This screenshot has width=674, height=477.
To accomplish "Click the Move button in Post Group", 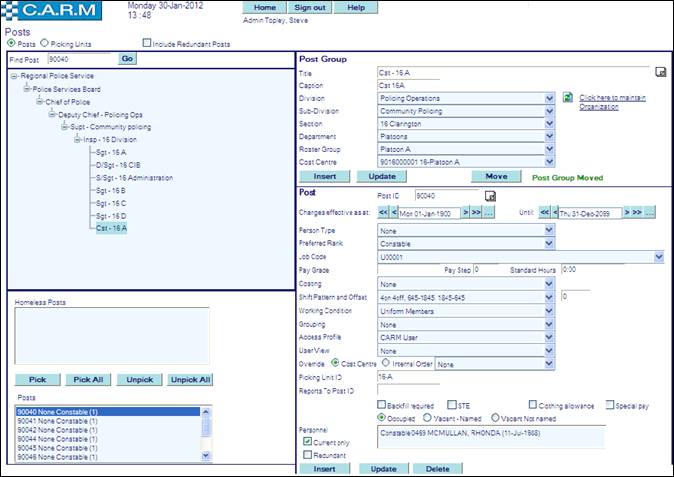I will coord(497,176).
